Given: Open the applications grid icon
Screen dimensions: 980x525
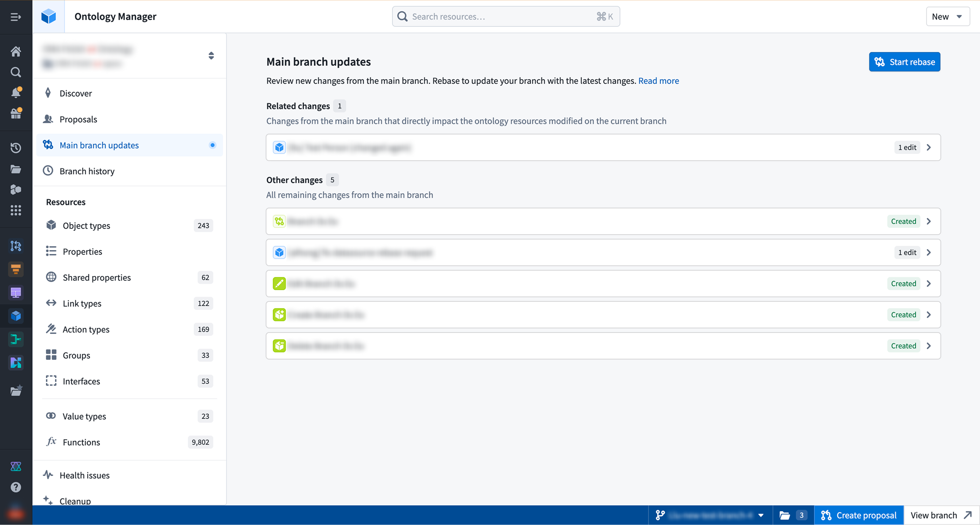Looking at the screenshot, I should (x=16, y=210).
